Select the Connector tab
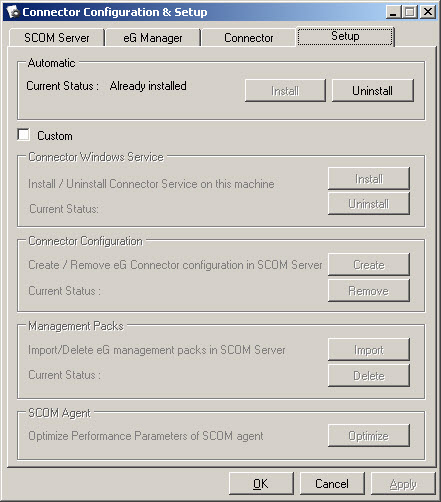This screenshot has height=502, width=441. [x=248, y=38]
